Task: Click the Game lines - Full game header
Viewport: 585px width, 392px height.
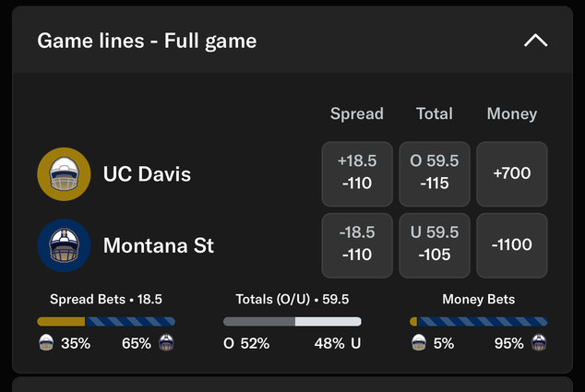Action: pyautogui.click(x=147, y=41)
